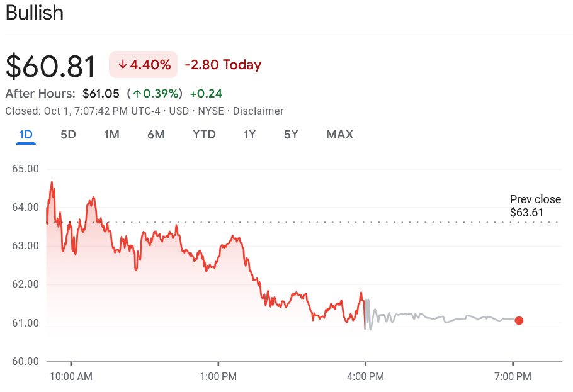Image resolution: width=573 pixels, height=392 pixels.
Task: Click the 1:00 PM axis label
Action: click(x=218, y=376)
